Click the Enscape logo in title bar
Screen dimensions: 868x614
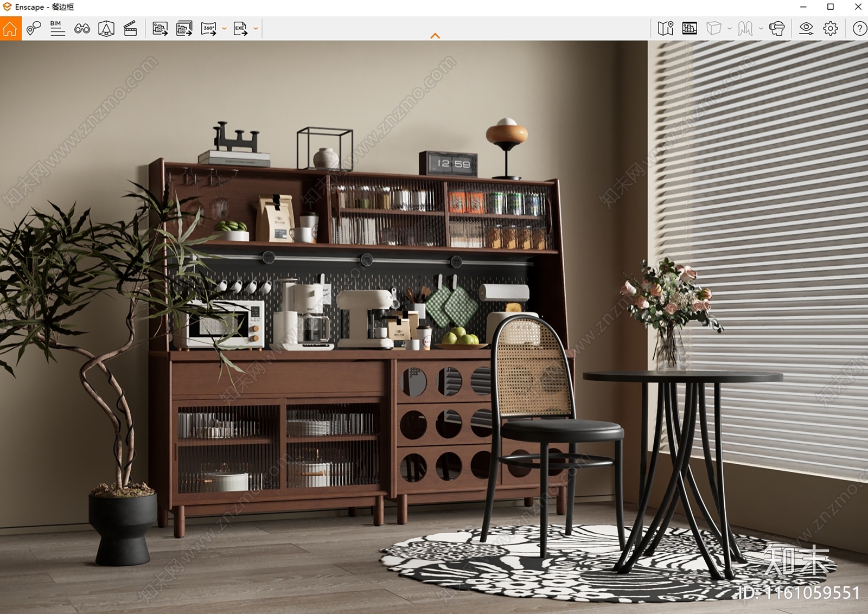(x=7, y=7)
